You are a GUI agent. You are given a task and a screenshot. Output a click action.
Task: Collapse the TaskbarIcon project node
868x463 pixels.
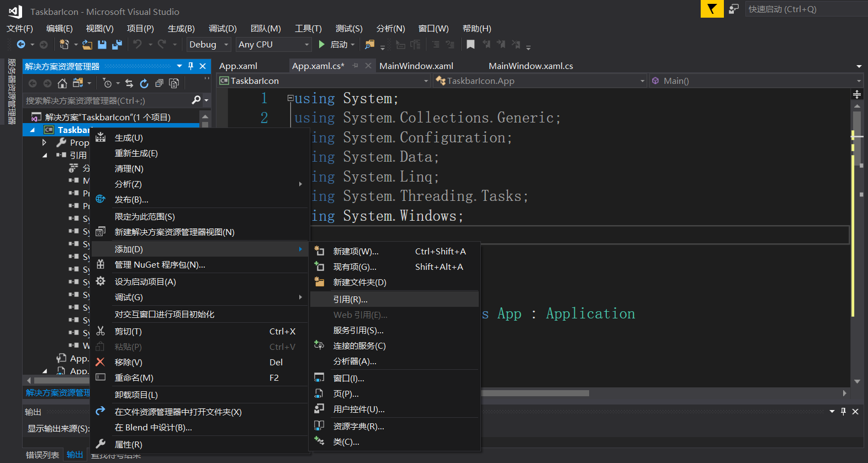32,130
